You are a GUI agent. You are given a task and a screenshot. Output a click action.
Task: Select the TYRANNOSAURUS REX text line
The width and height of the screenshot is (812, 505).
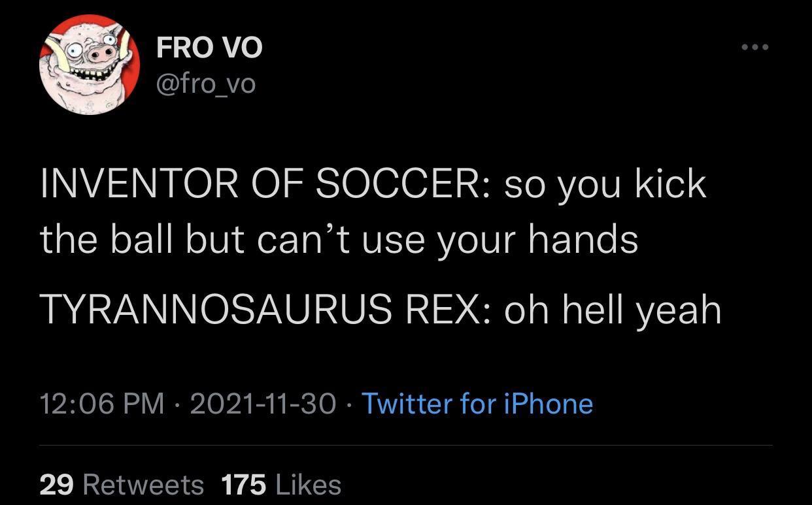tap(381, 309)
